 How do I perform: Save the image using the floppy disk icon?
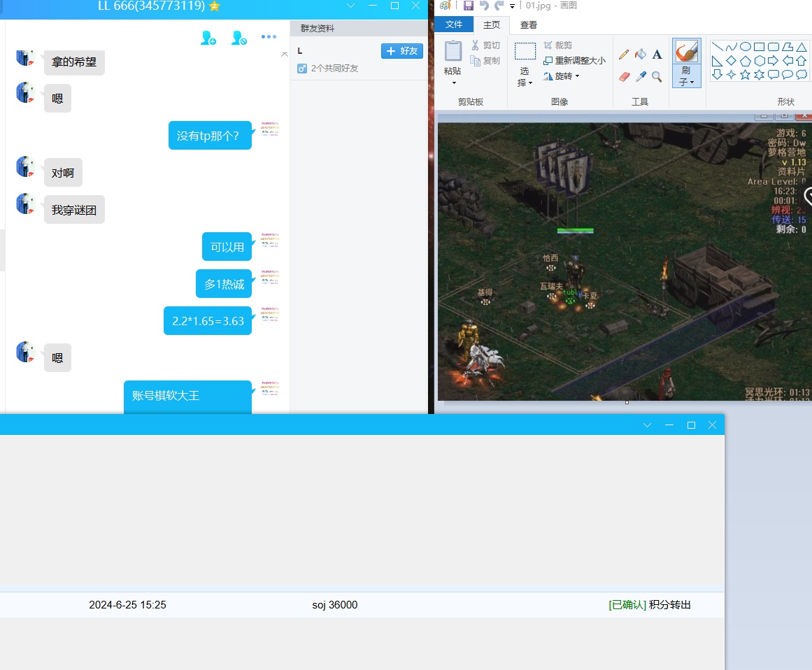pyautogui.click(x=468, y=6)
